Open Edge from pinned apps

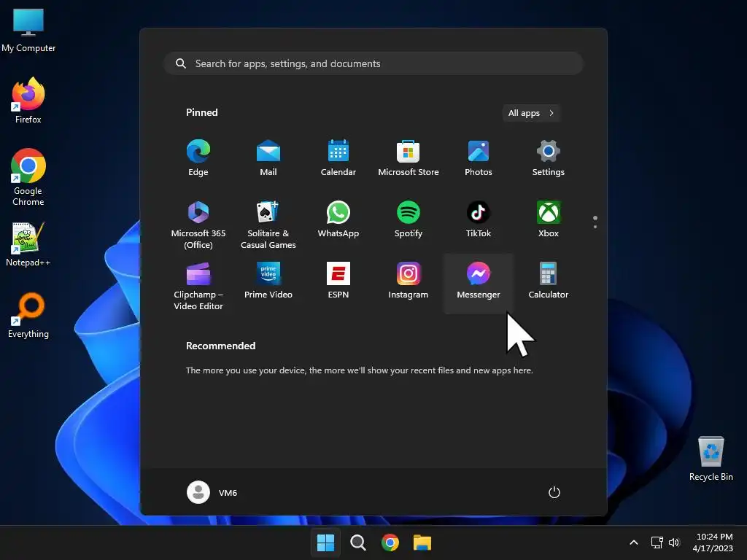pos(198,158)
